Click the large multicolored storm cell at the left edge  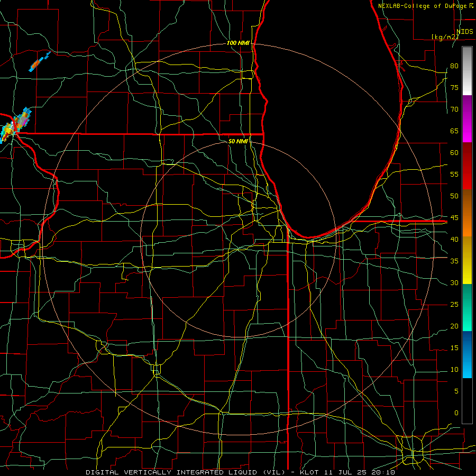coord(15,125)
